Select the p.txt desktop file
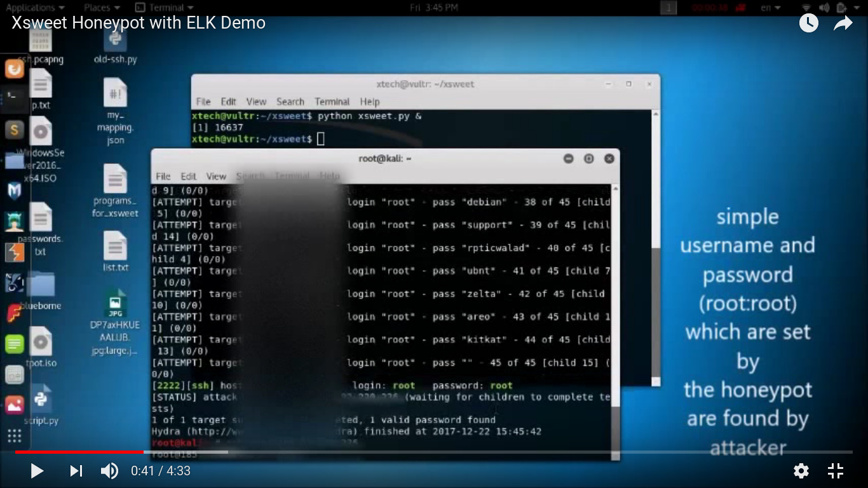This screenshot has width=868, height=488. click(41, 90)
